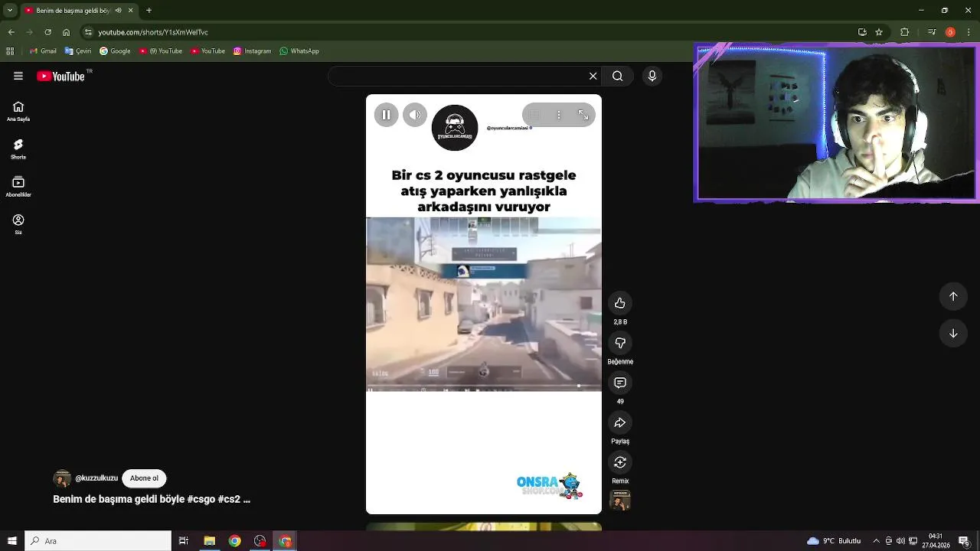Share this Short via Paylaş
The height and width of the screenshot is (551, 980).
coord(620,422)
